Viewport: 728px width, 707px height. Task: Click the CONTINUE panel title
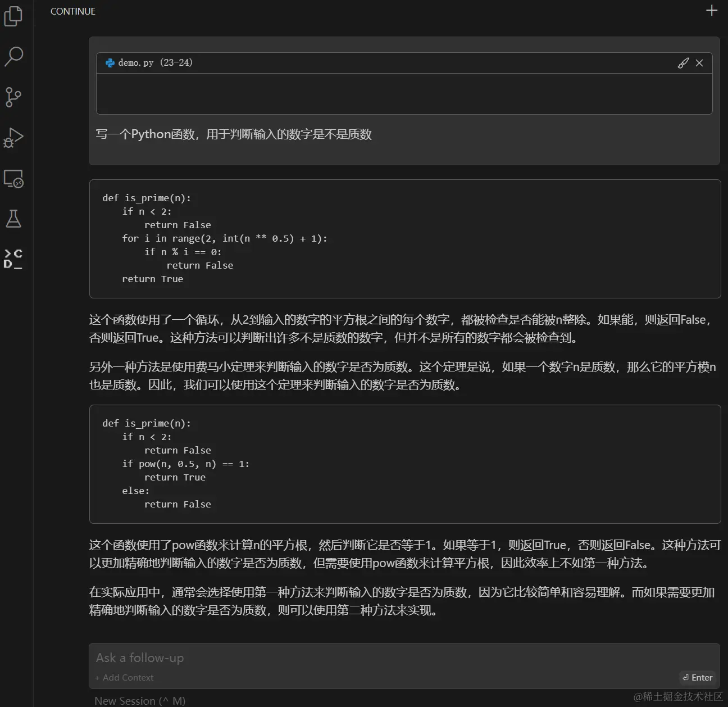pos(72,11)
